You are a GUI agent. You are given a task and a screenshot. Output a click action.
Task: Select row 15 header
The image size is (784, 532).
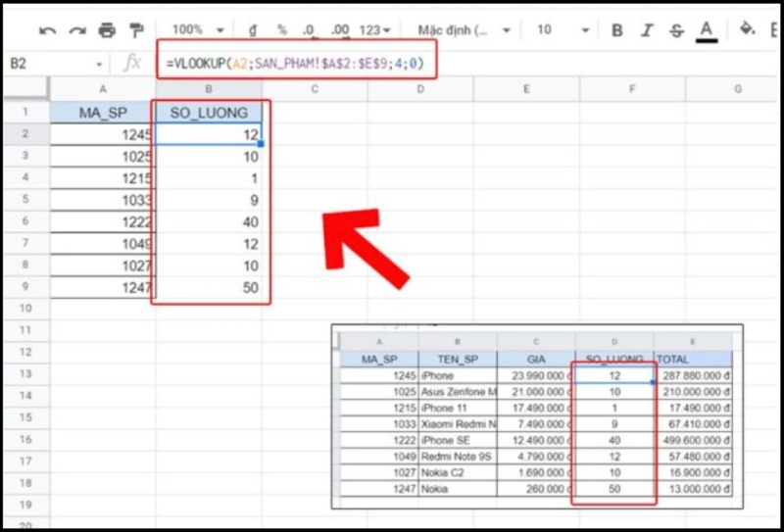click(26, 417)
